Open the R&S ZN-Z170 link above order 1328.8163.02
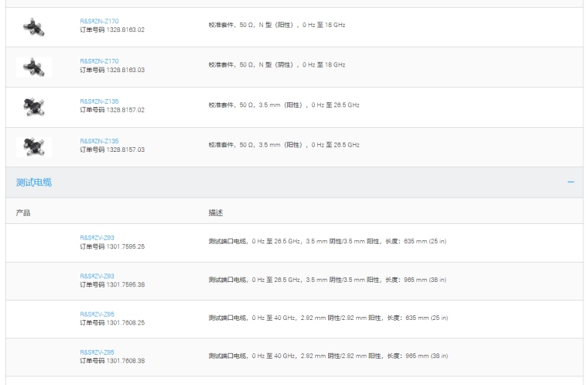 (x=99, y=21)
